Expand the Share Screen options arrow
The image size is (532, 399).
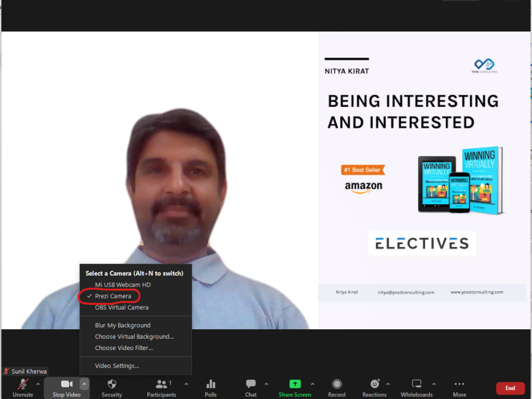[x=312, y=384]
